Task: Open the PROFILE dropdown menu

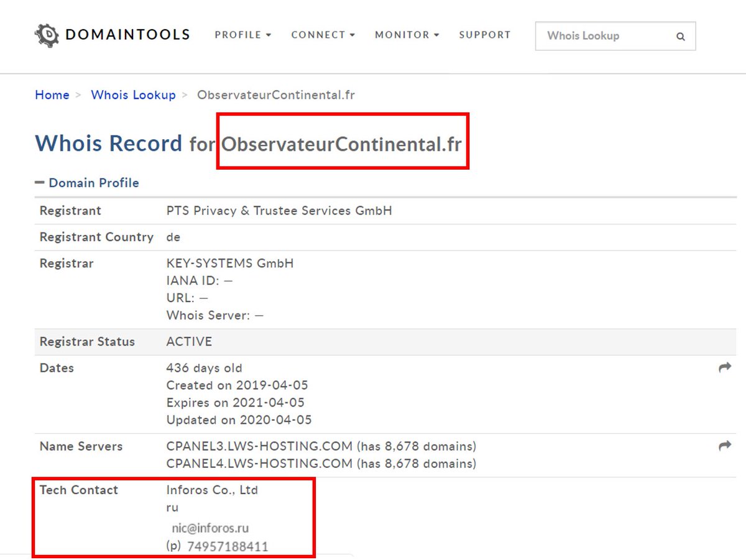Action: pos(243,35)
